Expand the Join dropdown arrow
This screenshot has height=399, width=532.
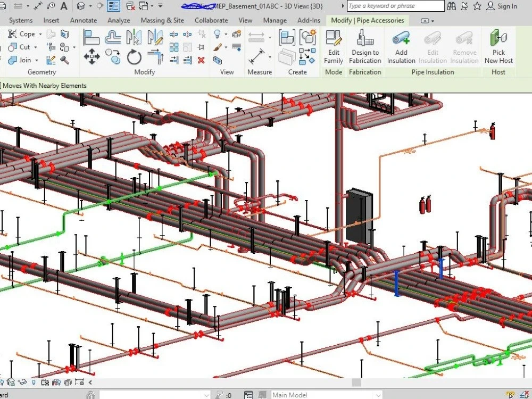pyautogui.click(x=37, y=61)
